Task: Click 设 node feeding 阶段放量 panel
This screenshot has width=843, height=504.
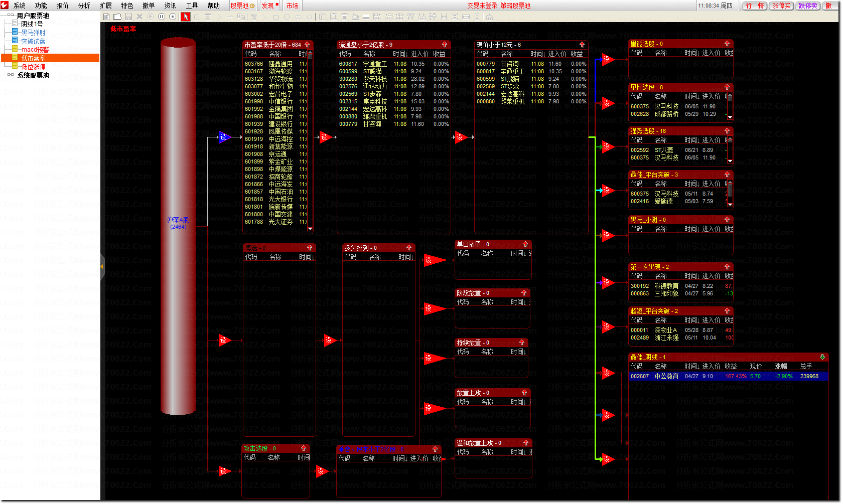Action: pyautogui.click(x=433, y=309)
